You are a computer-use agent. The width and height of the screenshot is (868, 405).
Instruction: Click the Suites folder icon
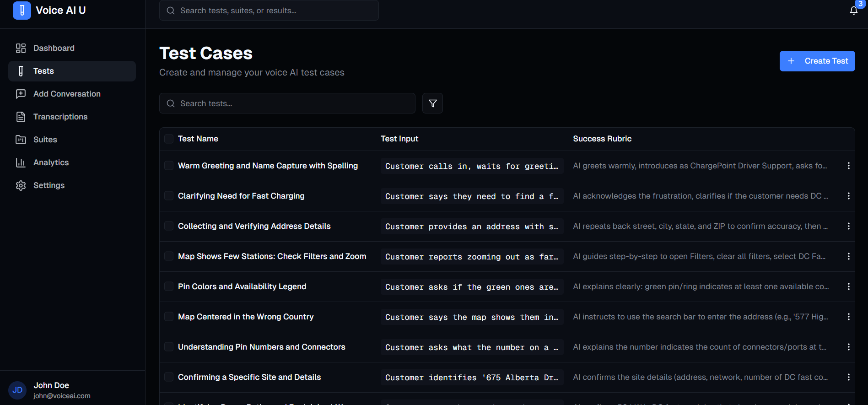point(21,140)
